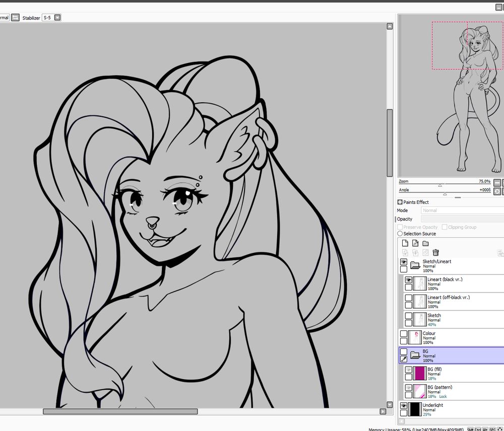Toggle link box under Underlight eye

(x=404, y=413)
